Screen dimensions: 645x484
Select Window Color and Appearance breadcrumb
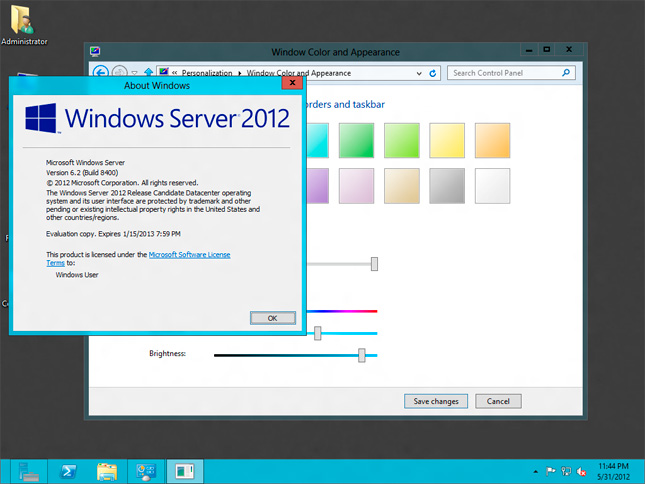(299, 73)
